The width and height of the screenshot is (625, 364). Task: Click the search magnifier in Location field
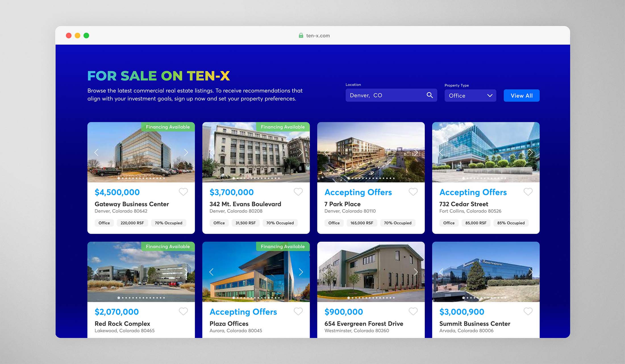click(x=430, y=95)
